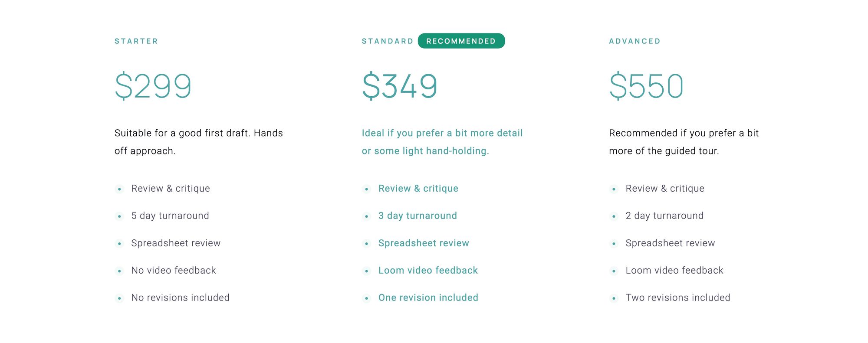Image resolution: width=868 pixels, height=343 pixels.
Task: Click bullet icon beside 2 day turnaround
Action: (614, 216)
